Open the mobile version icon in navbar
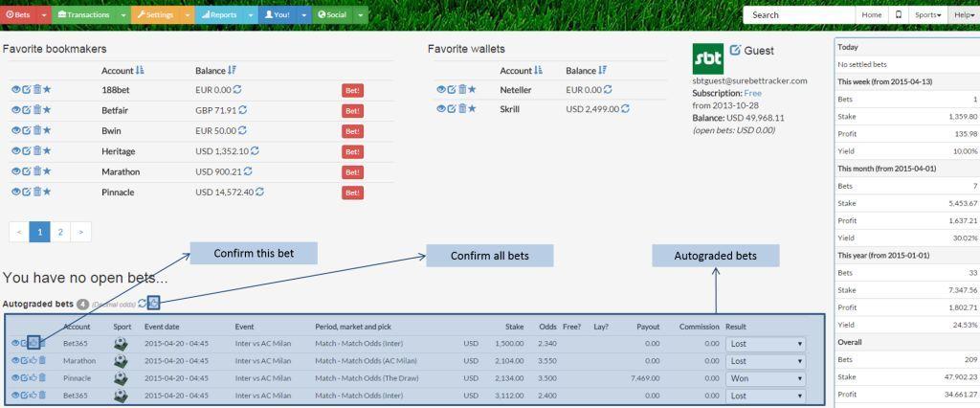 (898, 15)
